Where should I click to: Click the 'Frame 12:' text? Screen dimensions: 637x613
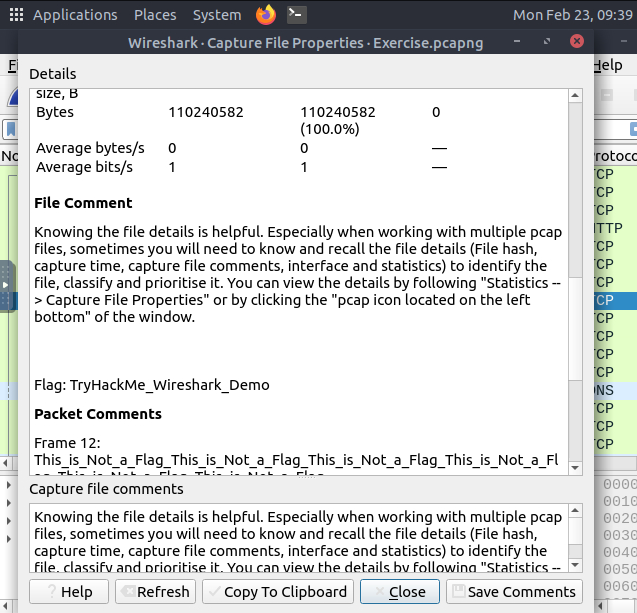click(67, 443)
